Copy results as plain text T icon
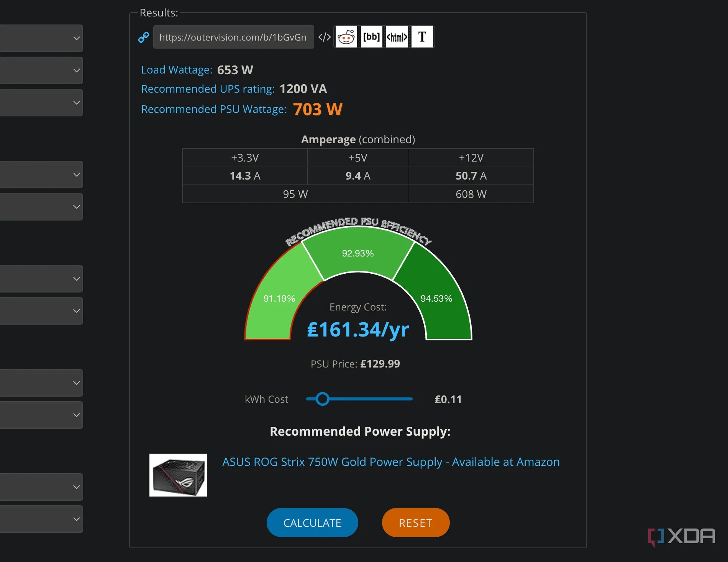Screen dimensions: 728x562 coord(422,37)
